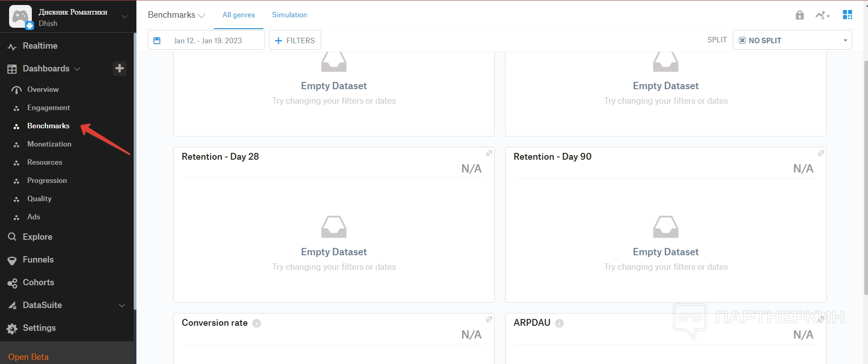This screenshot has height=364, width=868.
Task: Click the lock icon in top bar
Action: point(800,15)
